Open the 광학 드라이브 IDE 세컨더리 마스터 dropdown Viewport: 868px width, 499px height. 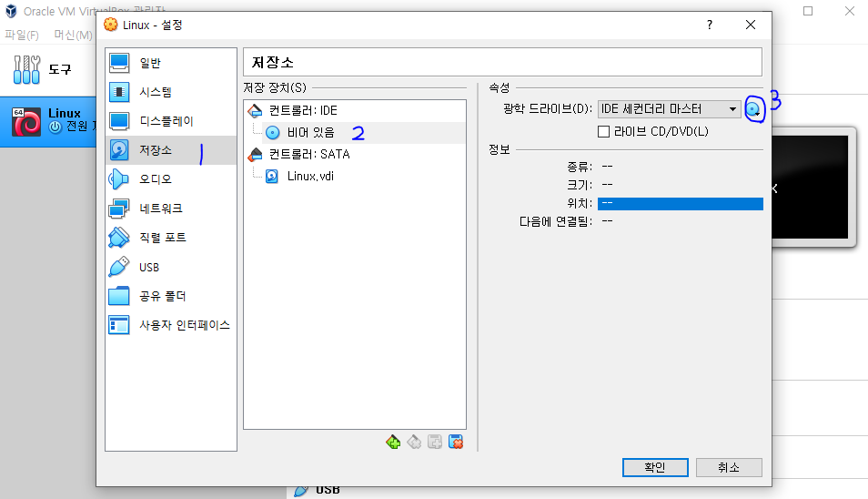[x=670, y=109]
